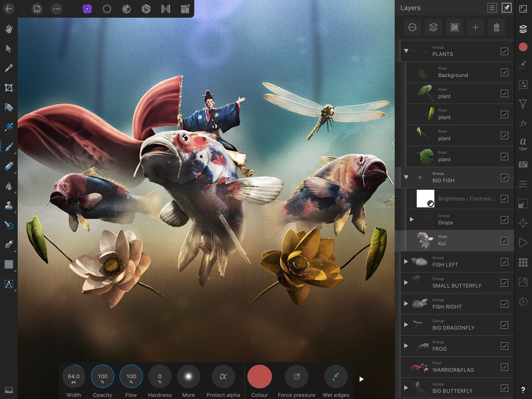This screenshot has width=532, height=399.
Task: Select the Undo Brush tool
Action: click(9, 225)
